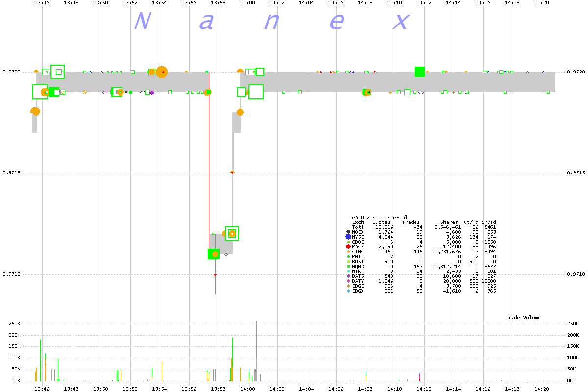Select the 'NYSE' exchange label
This screenshot has width=588, height=392.
coord(358,237)
